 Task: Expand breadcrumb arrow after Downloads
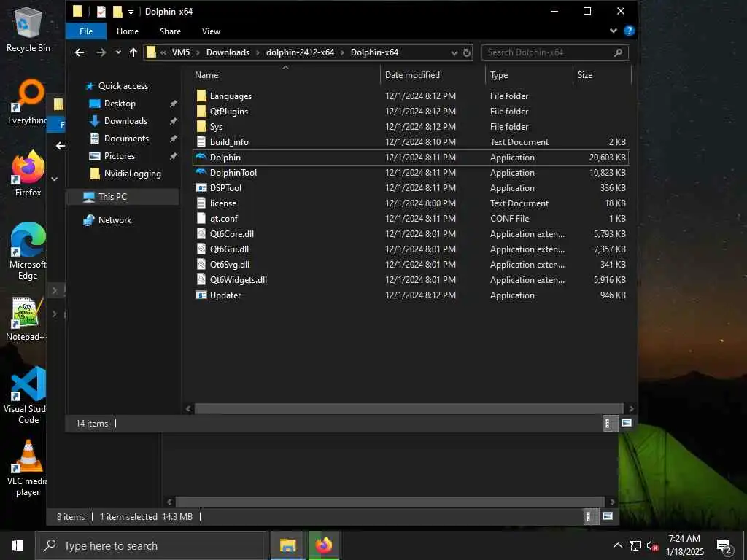258,52
